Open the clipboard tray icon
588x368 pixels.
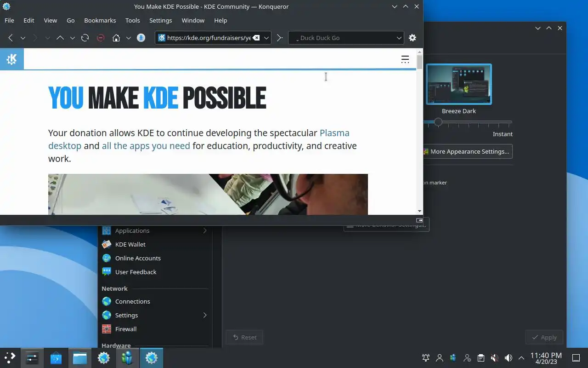(481, 358)
